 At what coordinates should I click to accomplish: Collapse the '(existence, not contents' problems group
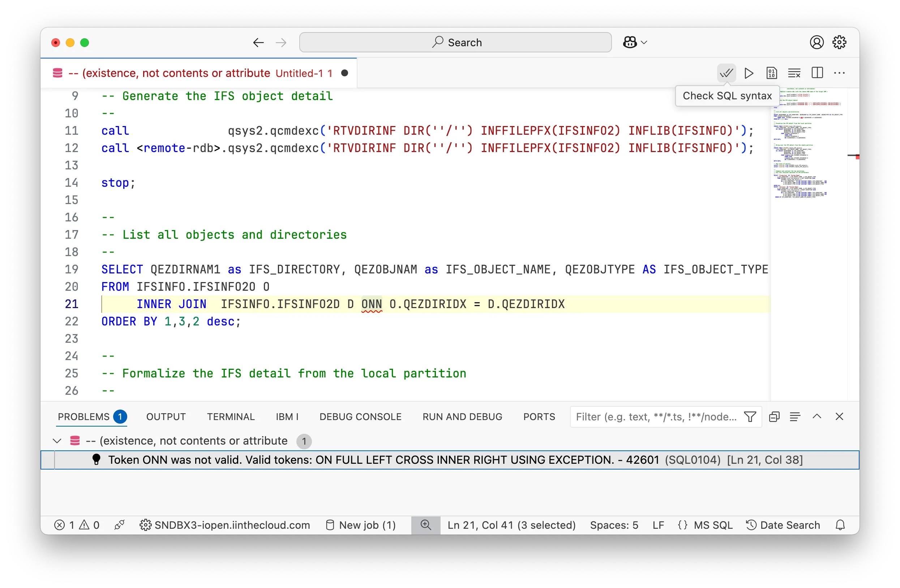pyautogui.click(x=57, y=441)
